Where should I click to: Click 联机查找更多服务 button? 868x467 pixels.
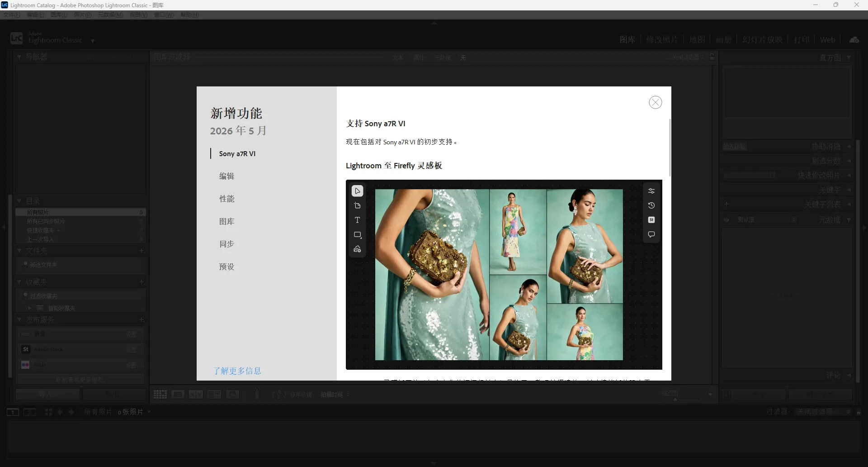tap(81, 380)
